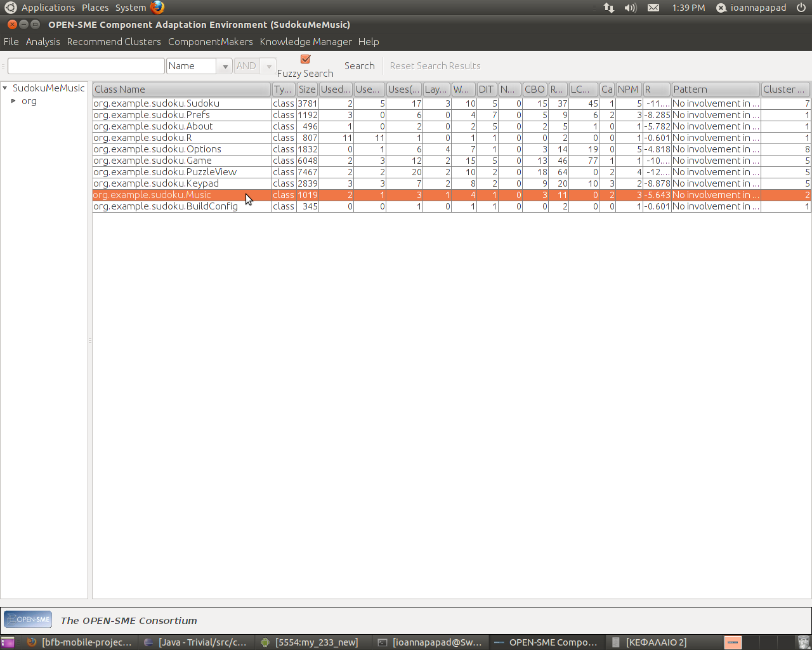Select the org.example.sudoku.R row
812x650 pixels.
452,138
